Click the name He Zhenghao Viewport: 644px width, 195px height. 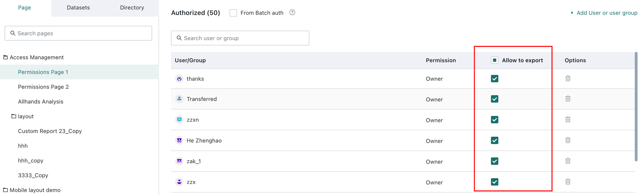tap(204, 141)
